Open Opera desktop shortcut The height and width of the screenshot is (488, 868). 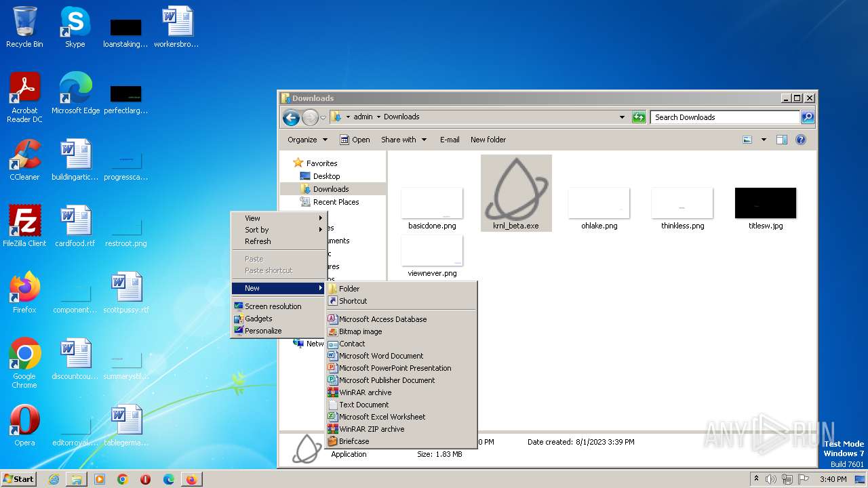point(24,425)
